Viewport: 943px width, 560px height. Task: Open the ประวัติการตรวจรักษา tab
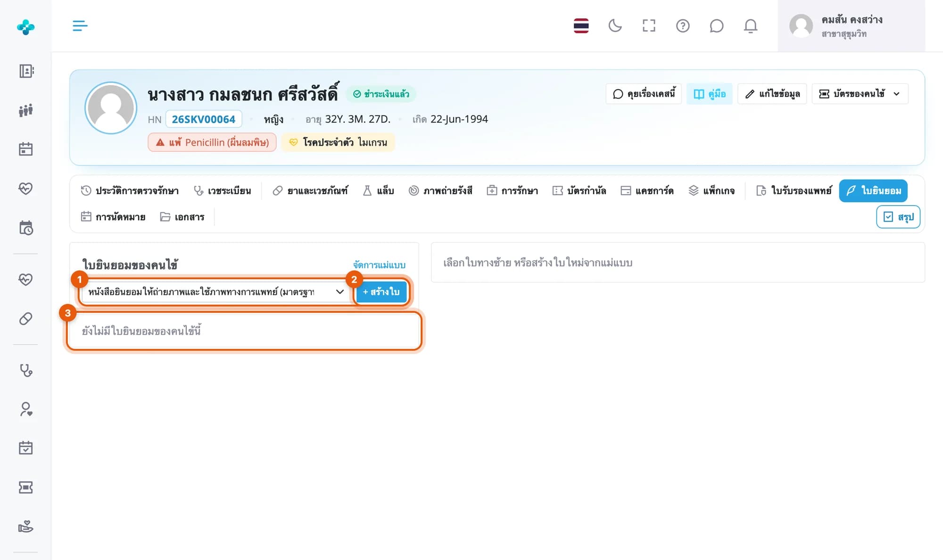coord(130,190)
